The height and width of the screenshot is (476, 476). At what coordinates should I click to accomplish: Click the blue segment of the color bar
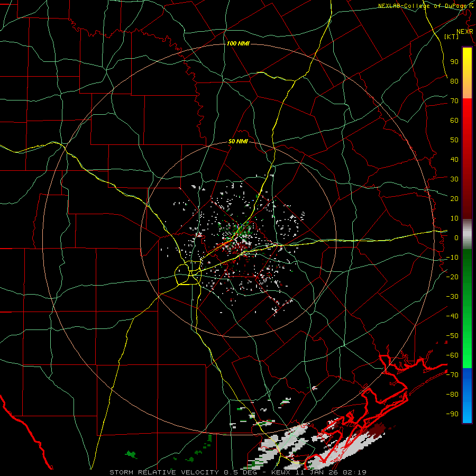click(467, 396)
